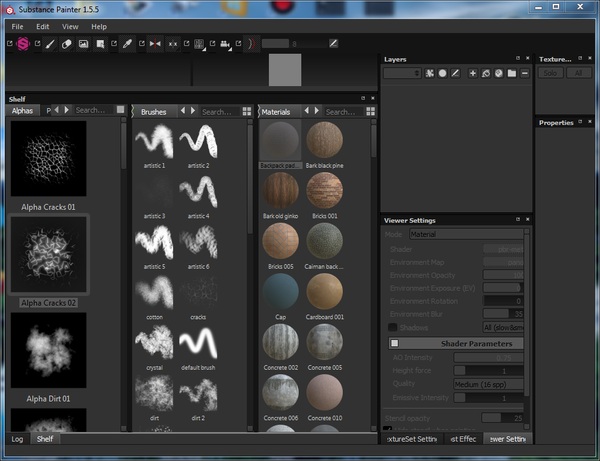Select the Alpha Cracks 01 thumbnail
The width and height of the screenshot is (600, 461).
coord(48,159)
